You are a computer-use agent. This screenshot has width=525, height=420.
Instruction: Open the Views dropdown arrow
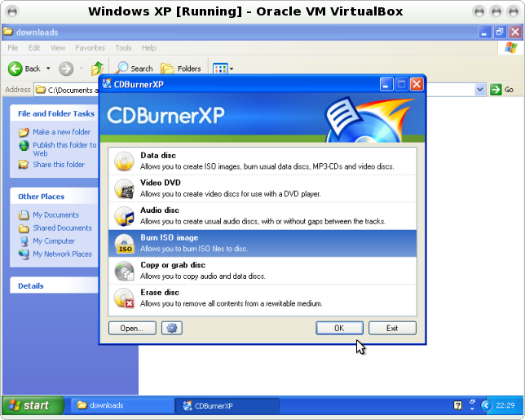coord(232,69)
